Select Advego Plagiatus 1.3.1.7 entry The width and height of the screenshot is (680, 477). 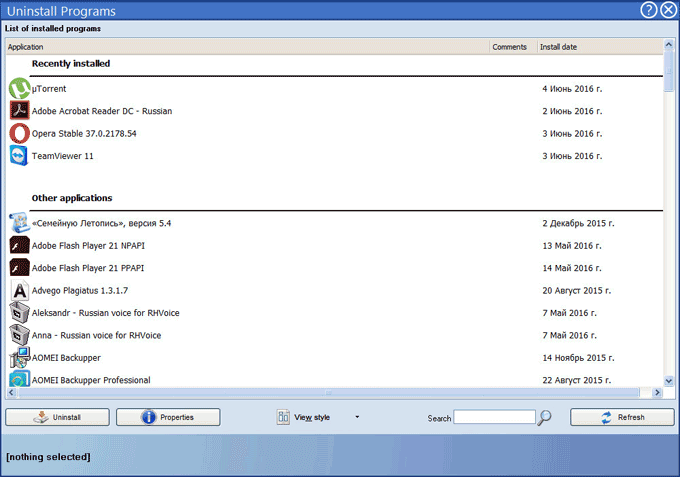point(80,291)
